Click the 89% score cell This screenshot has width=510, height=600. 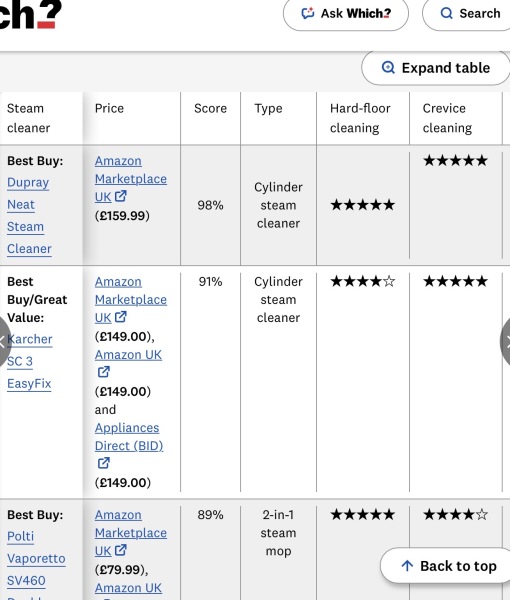210,515
